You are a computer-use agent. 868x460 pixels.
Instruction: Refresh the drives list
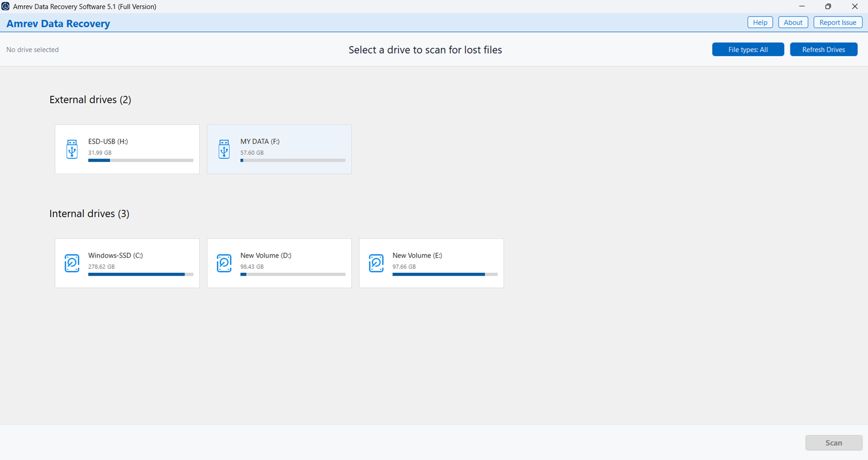[823, 49]
